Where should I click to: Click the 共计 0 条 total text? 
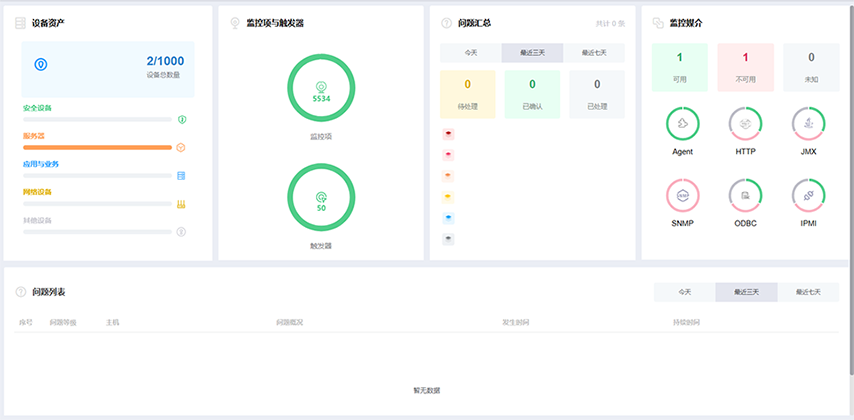611,23
